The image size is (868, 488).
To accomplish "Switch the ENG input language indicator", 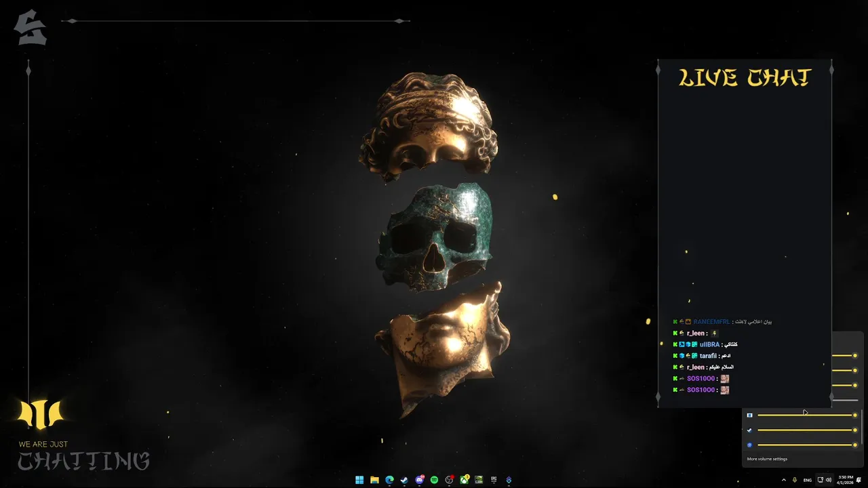I will pos(808,480).
